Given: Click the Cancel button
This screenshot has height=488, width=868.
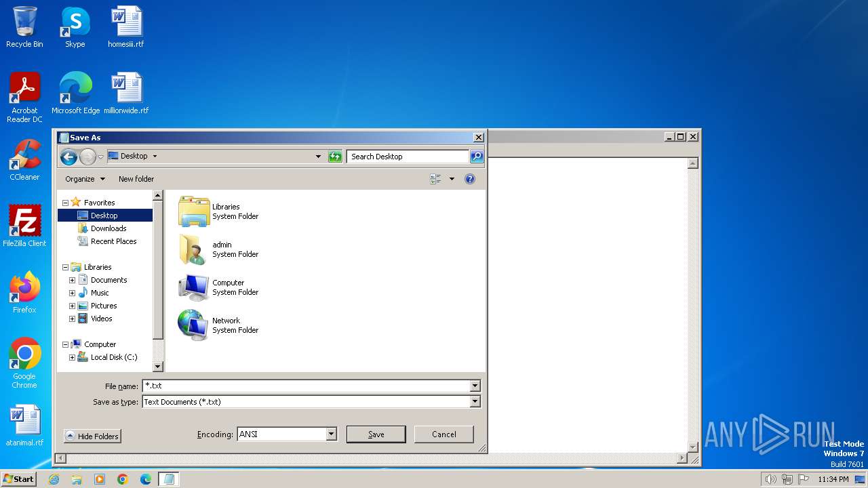Looking at the screenshot, I should [x=443, y=434].
